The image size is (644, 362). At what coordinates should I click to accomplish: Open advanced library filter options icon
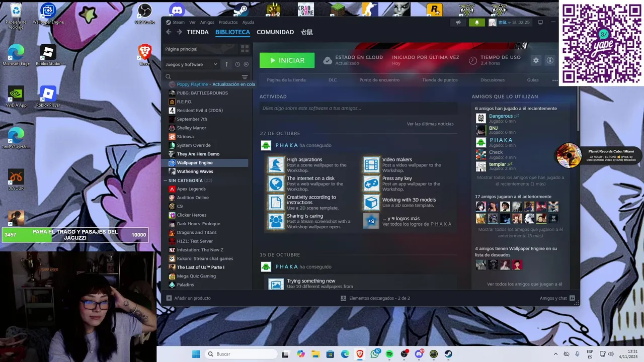[x=245, y=77]
